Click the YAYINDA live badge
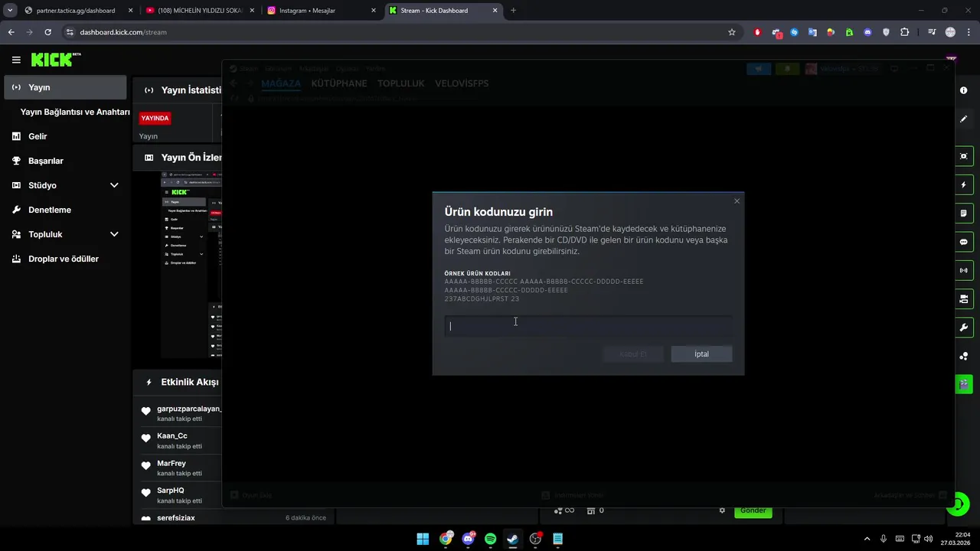The height and width of the screenshot is (551, 980). (x=155, y=119)
